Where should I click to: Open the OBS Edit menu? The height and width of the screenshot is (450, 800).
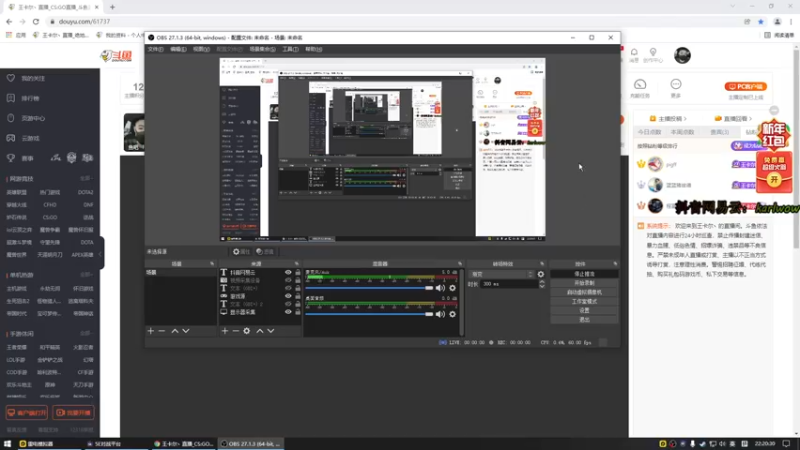(178, 49)
